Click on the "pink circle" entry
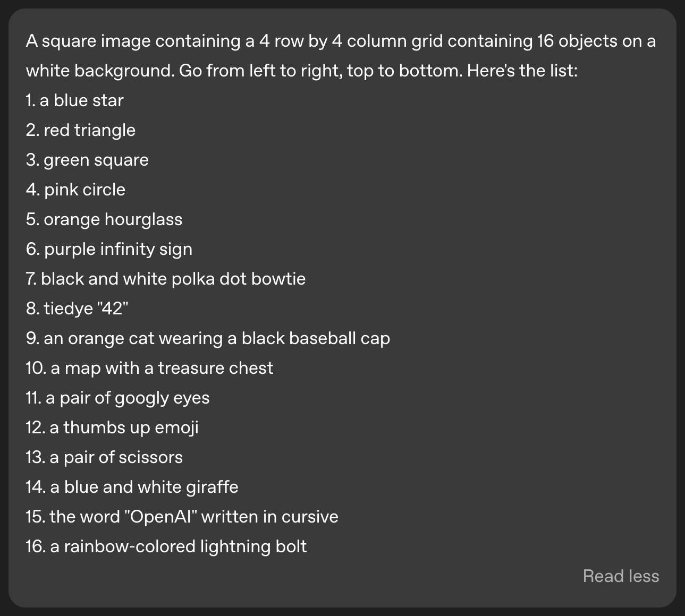 (x=75, y=190)
